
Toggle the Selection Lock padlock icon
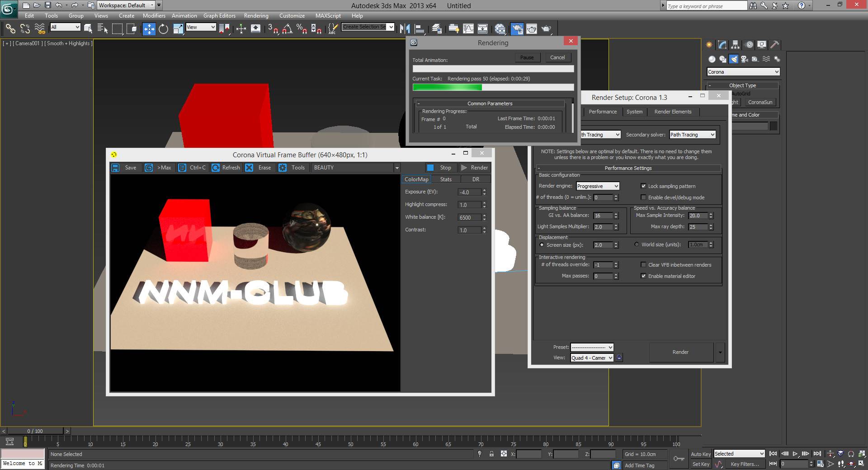491,454
